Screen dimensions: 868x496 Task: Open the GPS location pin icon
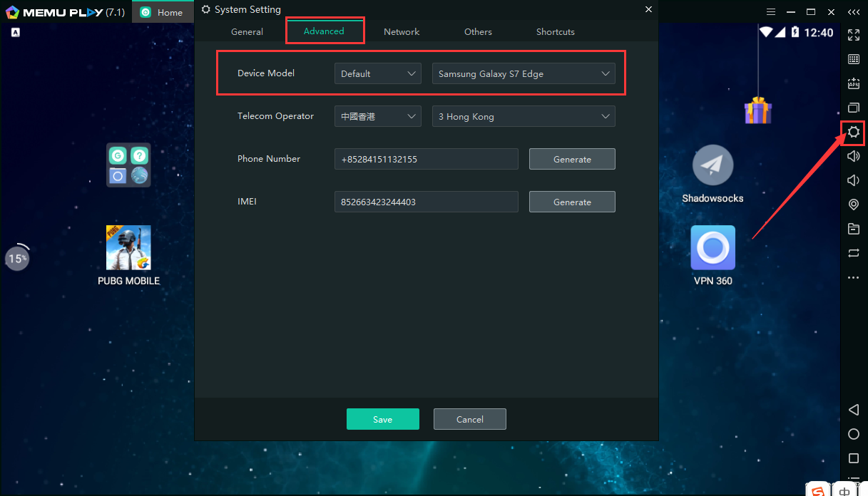coord(853,205)
